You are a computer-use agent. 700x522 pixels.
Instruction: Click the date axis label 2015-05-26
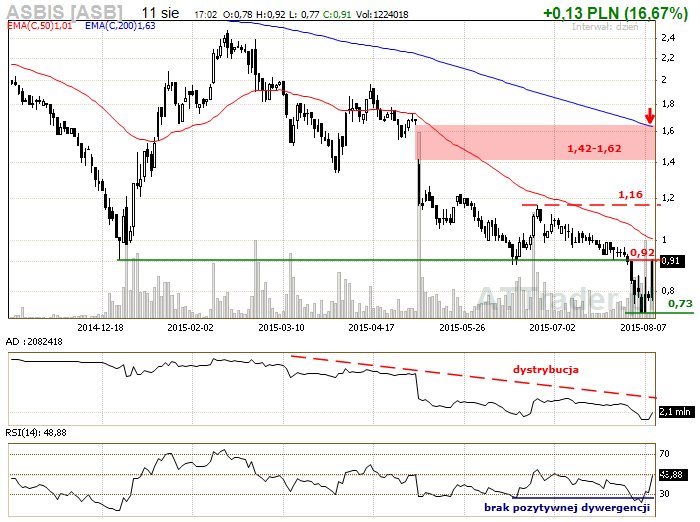click(x=462, y=328)
